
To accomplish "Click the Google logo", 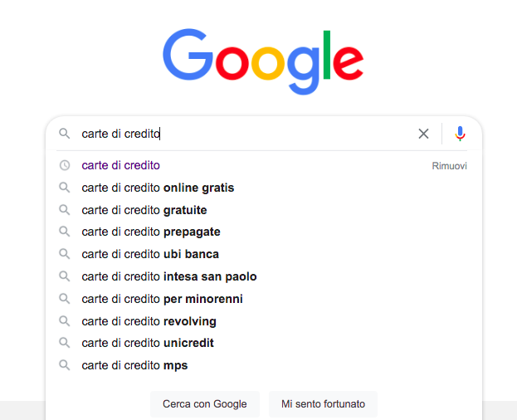I will (263, 61).
